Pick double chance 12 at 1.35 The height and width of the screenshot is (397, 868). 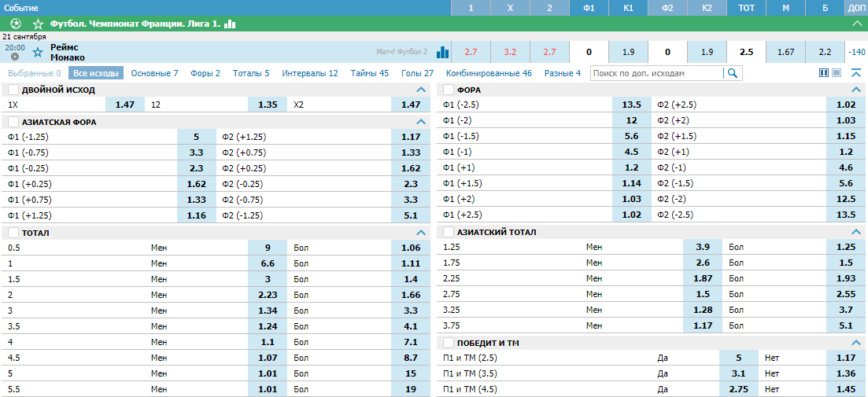(268, 104)
